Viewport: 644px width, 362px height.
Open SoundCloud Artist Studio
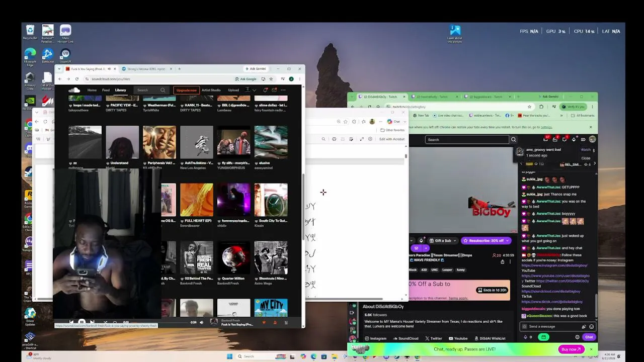pyautogui.click(x=211, y=90)
